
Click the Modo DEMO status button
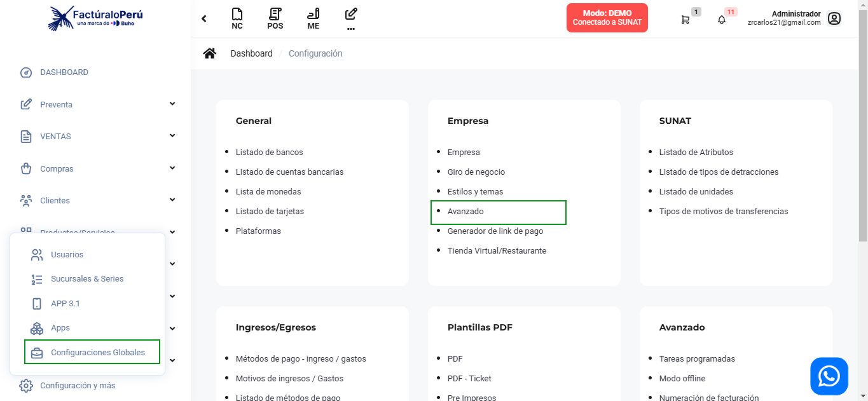(x=607, y=18)
